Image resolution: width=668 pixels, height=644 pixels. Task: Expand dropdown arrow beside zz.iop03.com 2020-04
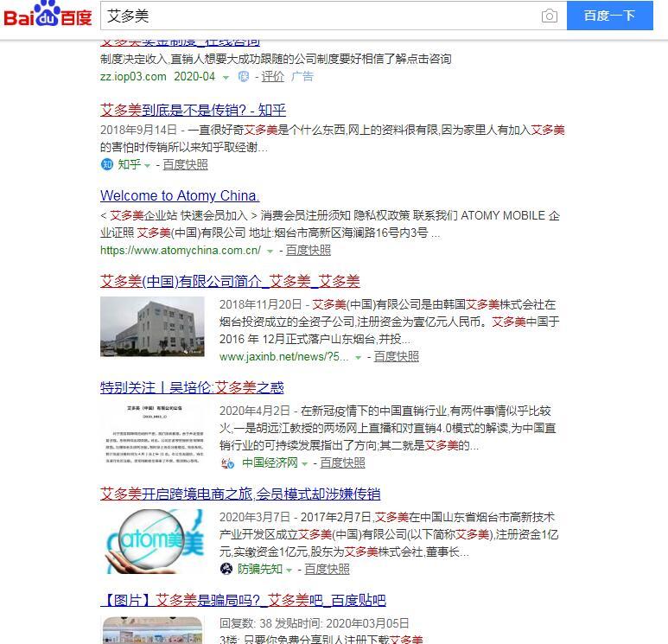tap(226, 78)
